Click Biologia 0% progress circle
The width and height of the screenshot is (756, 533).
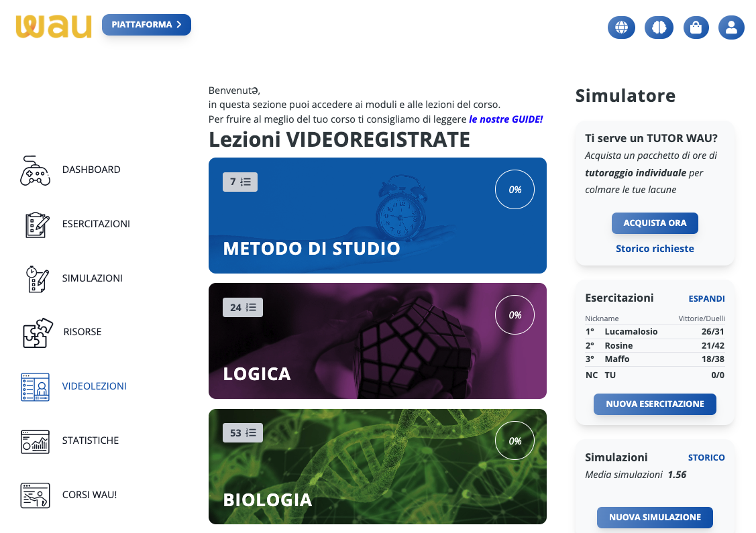[x=515, y=440]
